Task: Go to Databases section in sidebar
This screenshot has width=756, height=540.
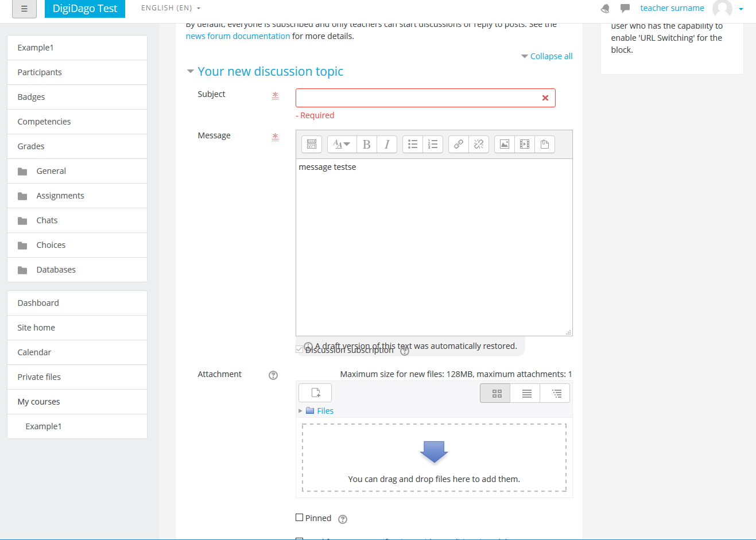Action: (x=77, y=270)
